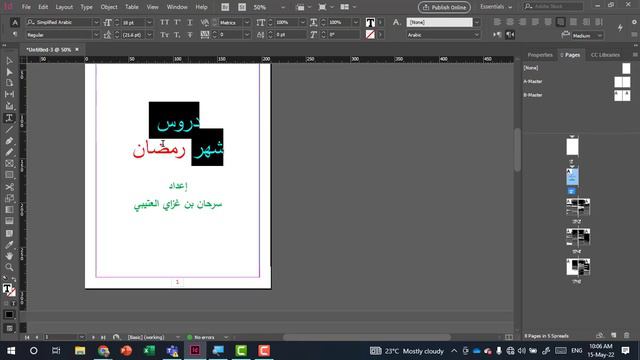640x360 pixels.
Task: Select the Line tool
Action: (x=9, y=129)
